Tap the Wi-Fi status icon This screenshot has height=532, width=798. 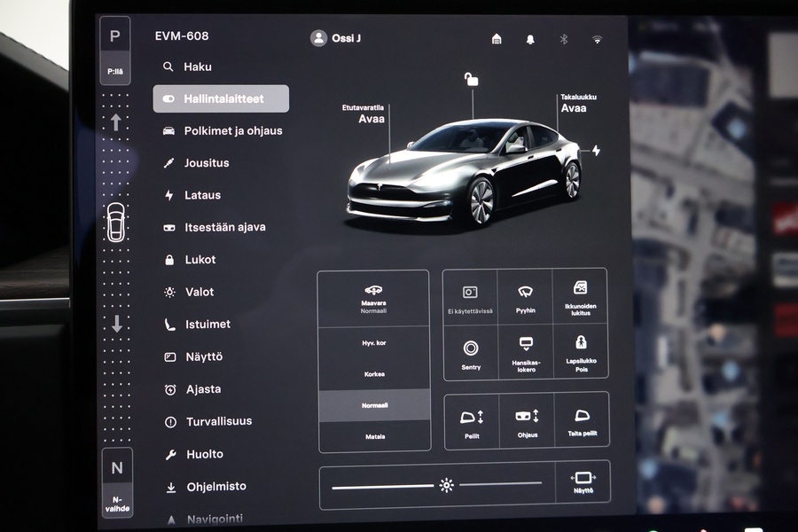click(598, 39)
